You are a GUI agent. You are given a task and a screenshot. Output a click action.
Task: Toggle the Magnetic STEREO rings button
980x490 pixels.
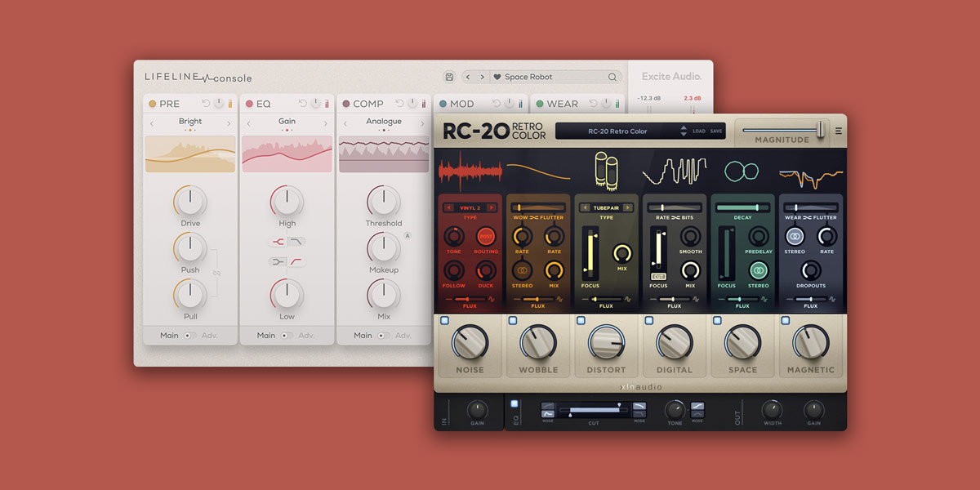(x=795, y=236)
